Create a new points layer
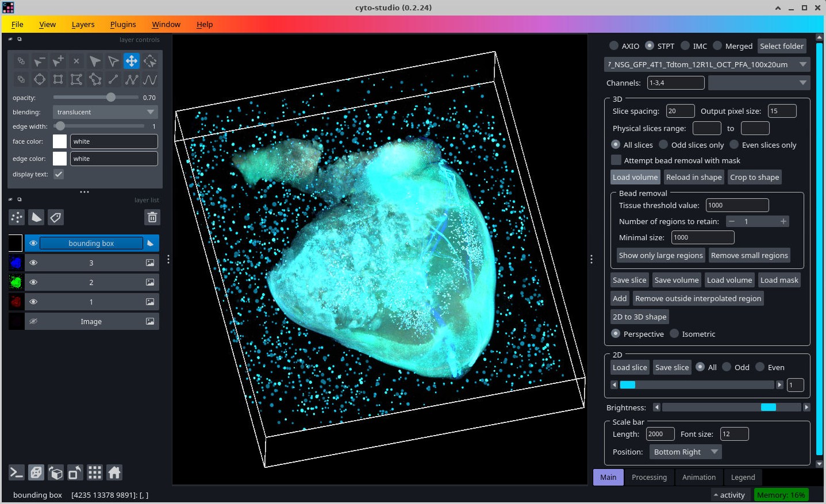Image resolution: width=826 pixels, height=504 pixels. pos(17,217)
